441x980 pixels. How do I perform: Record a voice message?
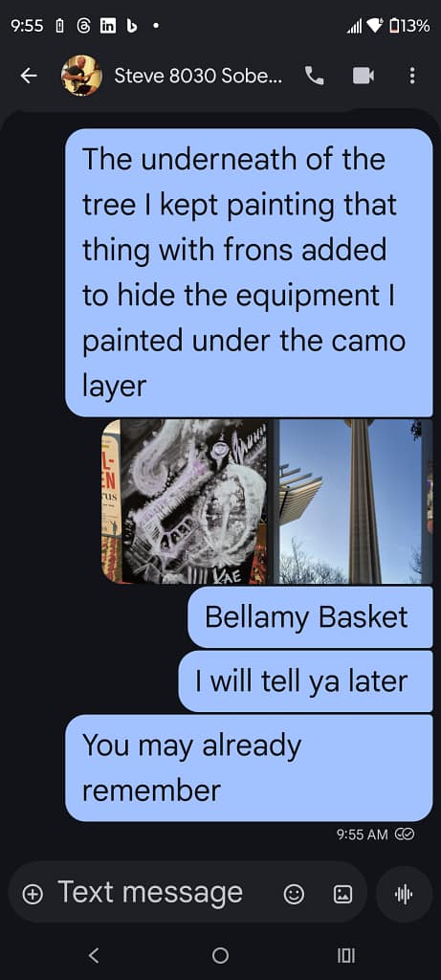coord(404,895)
